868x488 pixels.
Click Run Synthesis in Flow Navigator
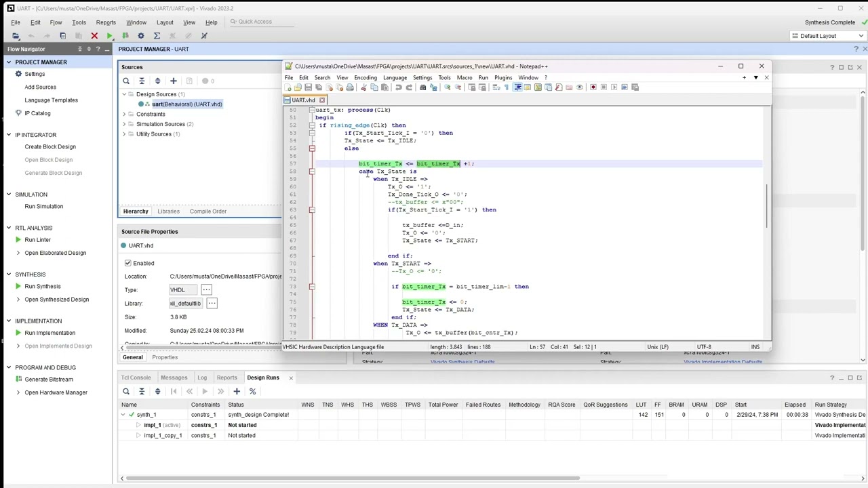(x=43, y=287)
